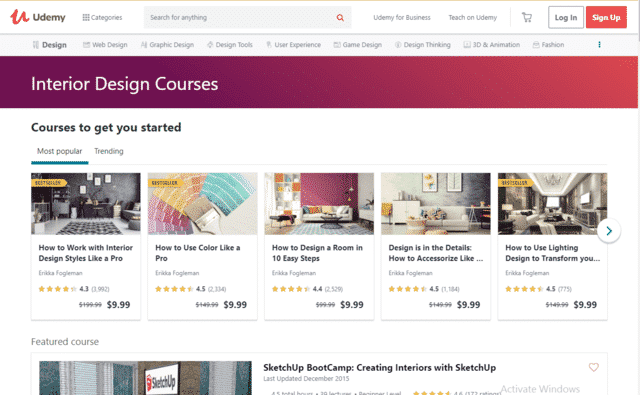640x395 pixels.
Task: Open the shopping cart icon
Action: 527,18
